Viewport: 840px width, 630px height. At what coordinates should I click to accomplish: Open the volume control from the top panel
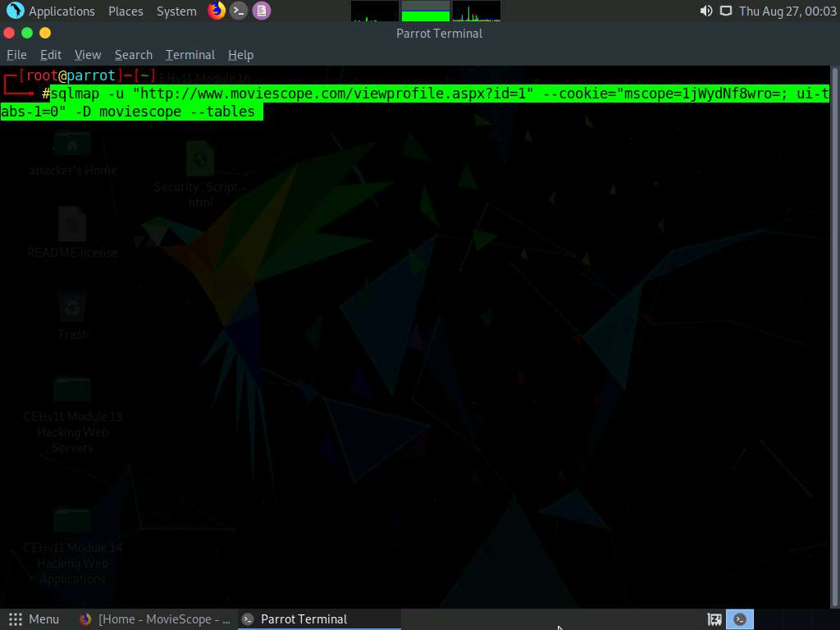point(705,11)
